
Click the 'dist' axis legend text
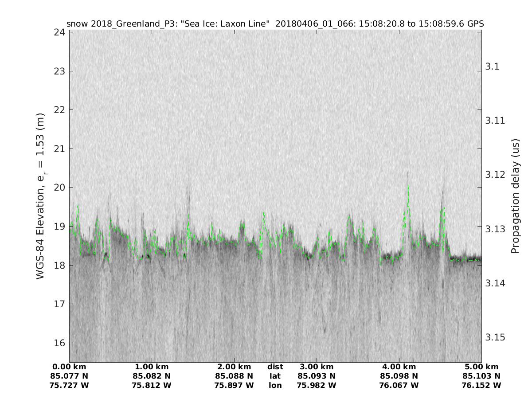[275, 367]
